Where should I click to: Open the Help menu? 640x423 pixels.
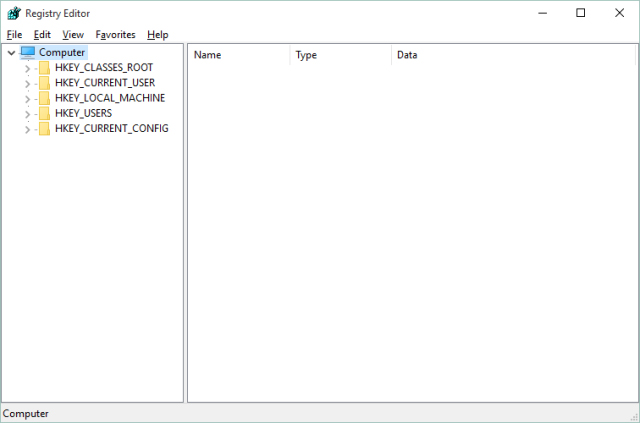158,35
